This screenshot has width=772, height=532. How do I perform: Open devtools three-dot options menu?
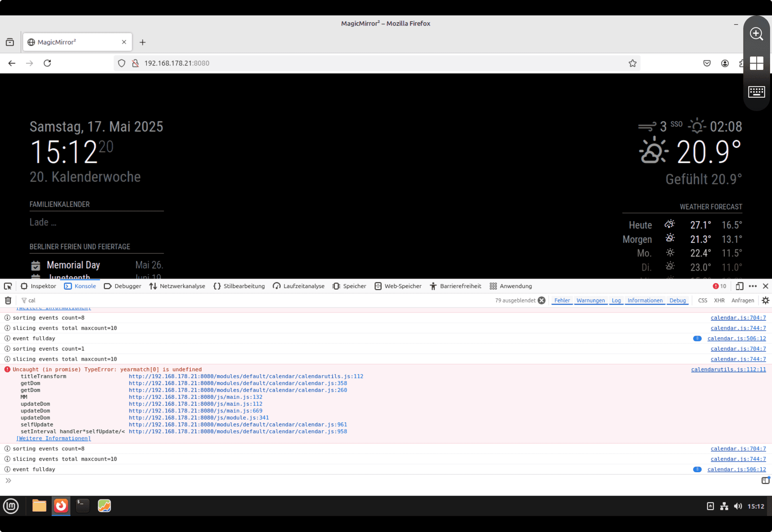[x=752, y=286]
